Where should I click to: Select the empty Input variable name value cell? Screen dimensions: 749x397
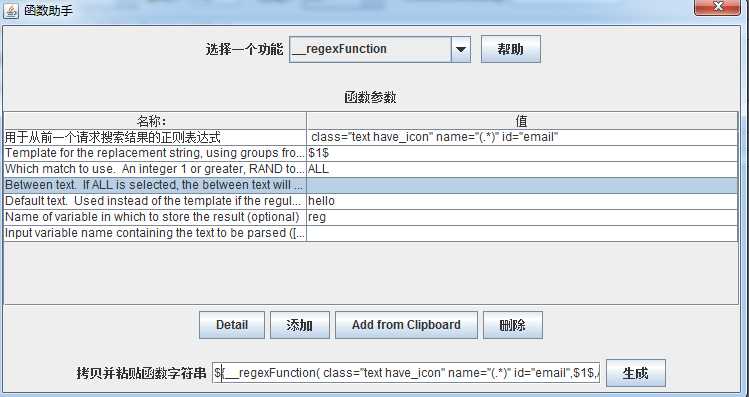[x=522, y=233]
